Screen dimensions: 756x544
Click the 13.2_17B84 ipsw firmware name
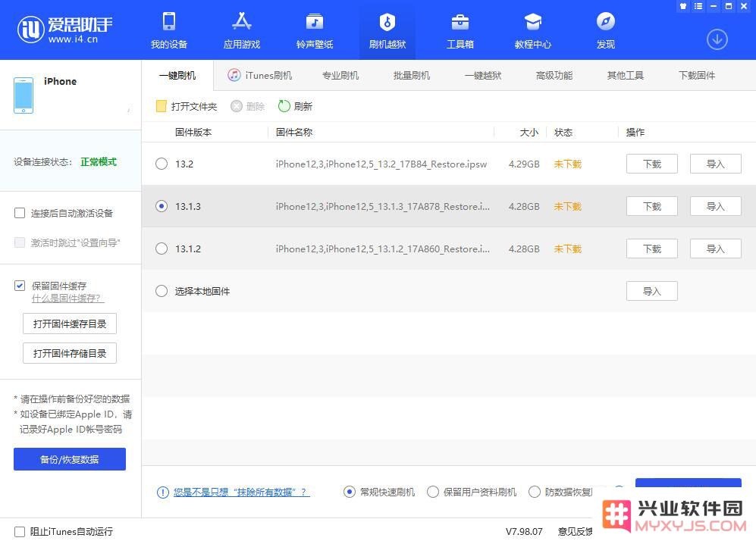[381, 164]
